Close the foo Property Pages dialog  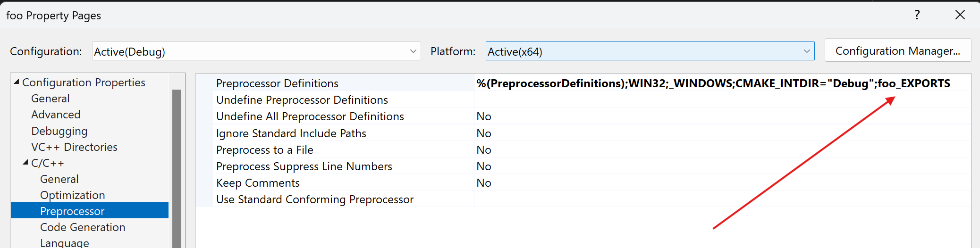(x=960, y=15)
